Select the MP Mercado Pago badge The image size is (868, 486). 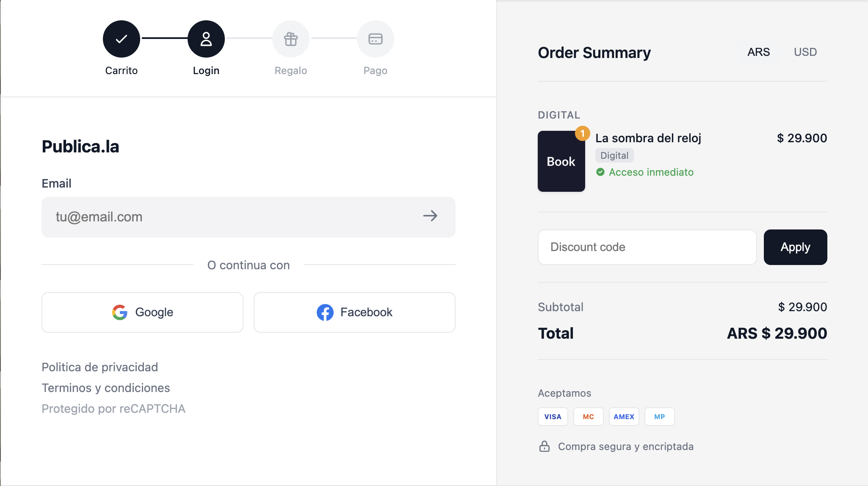(659, 416)
